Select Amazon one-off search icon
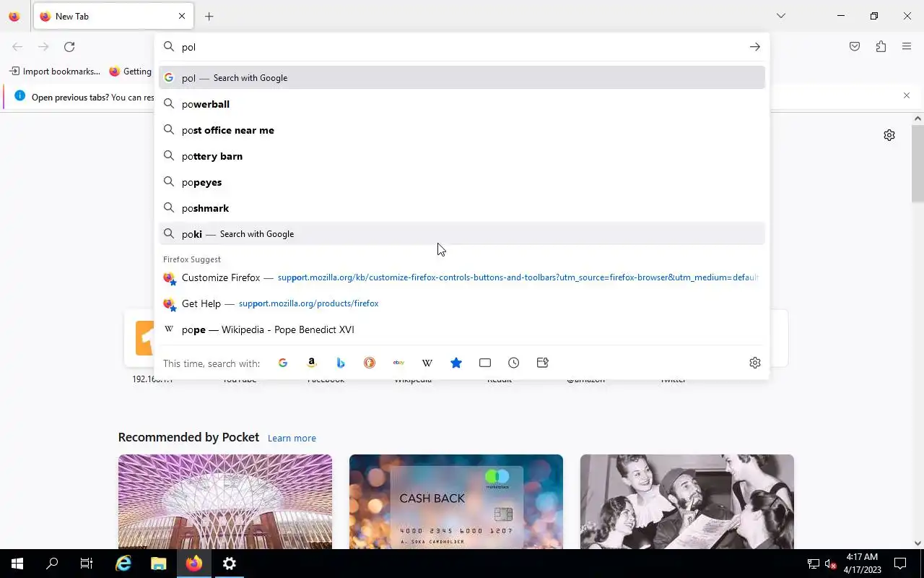Viewport: 924px width, 578px height. pos(312,363)
